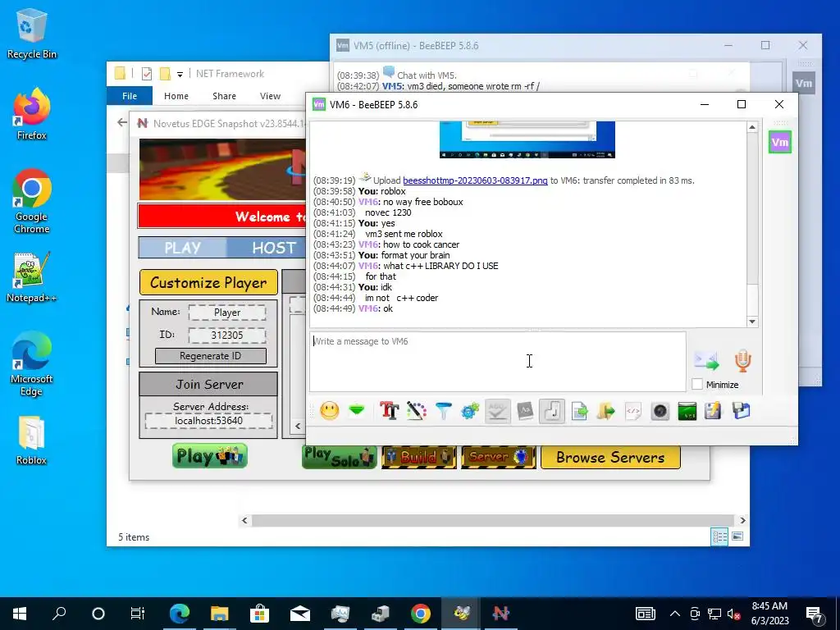Click the Explorer horizontal scrollbar
This screenshot has height=630, width=840.
[493, 520]
